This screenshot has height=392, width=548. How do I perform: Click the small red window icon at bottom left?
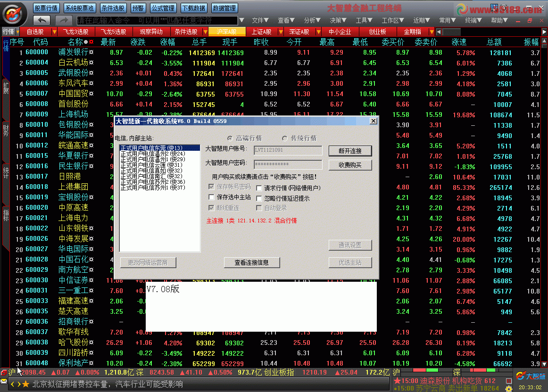point(4,373)
